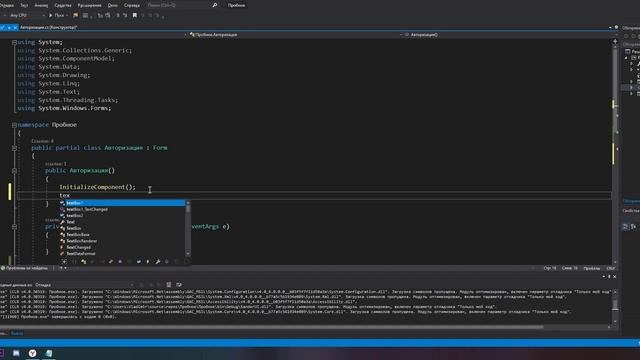640x360 pixels.
Task: Close the active blue document tab
Action: tap(15, 27)
